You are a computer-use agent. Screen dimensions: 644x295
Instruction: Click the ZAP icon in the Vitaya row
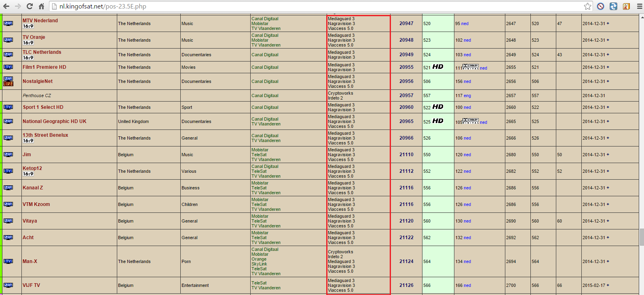[8, 221]
